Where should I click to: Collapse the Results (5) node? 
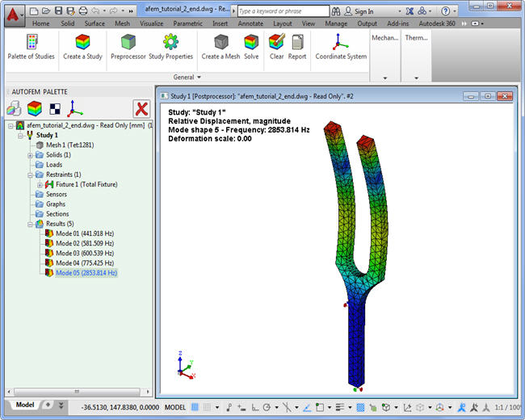click(30, 224)
